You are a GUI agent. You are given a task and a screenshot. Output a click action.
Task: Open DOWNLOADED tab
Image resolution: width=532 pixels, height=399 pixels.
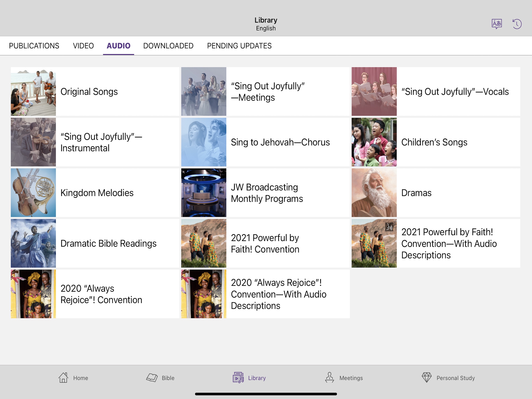point(168,46)
